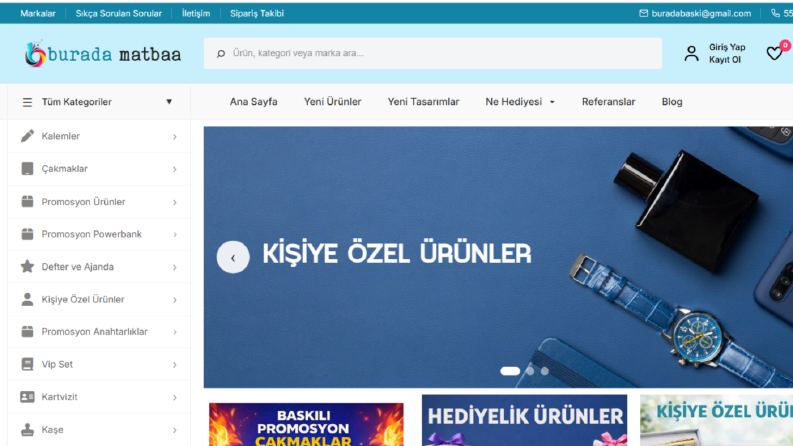Expand the Kartvizit category chevron
The image size is (793, 446).
174,397
